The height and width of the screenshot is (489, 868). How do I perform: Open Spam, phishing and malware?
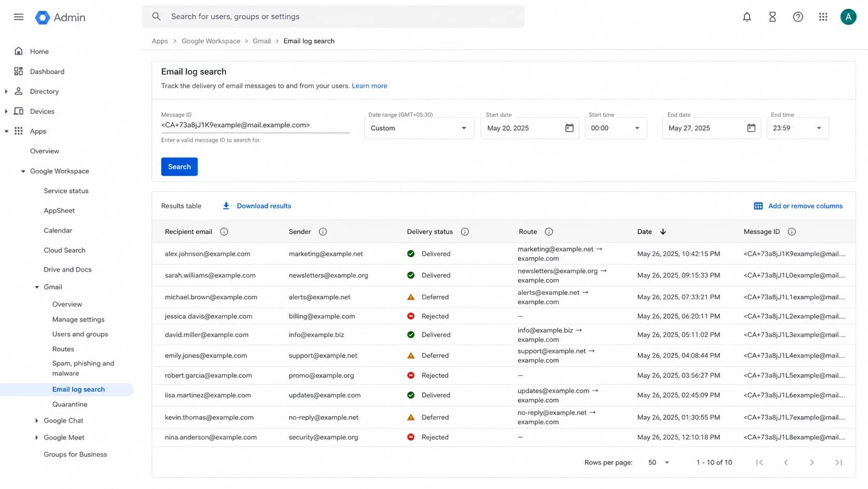coord(83,368)
